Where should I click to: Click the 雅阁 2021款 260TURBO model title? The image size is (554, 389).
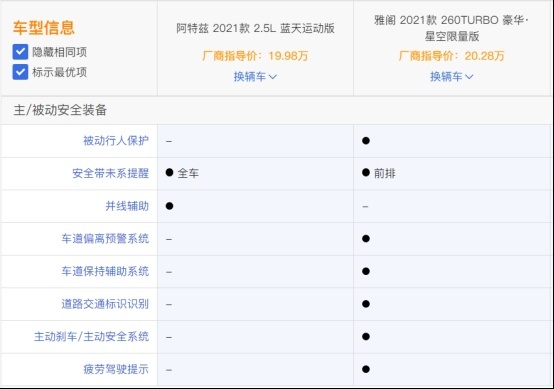(x=452, y=28)
